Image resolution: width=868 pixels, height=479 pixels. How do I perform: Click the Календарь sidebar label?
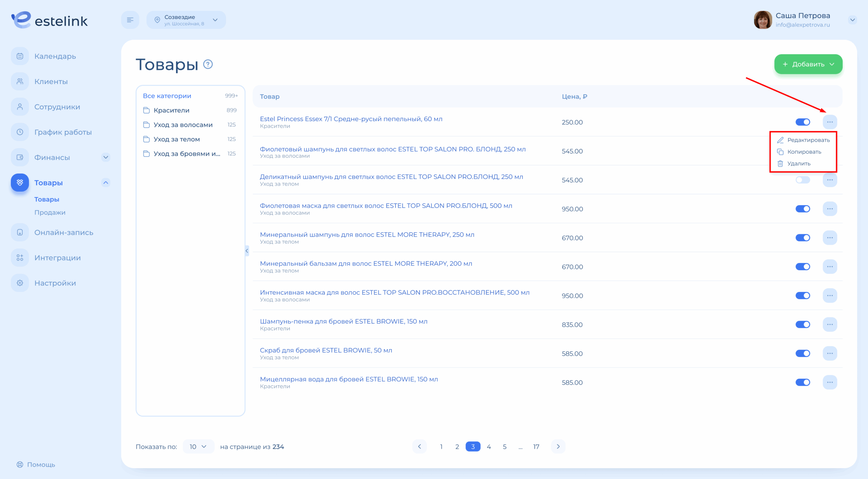[55, 56]
